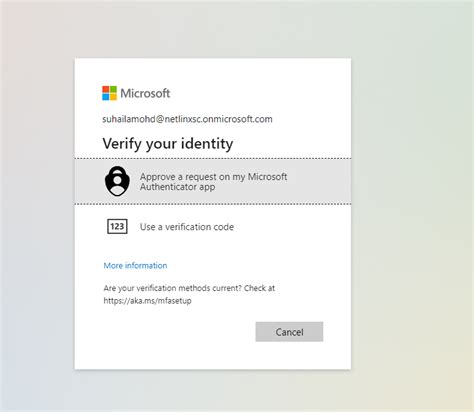
Task: Click the https://aka.ms/mfasetup text
Action: [148, 301]
